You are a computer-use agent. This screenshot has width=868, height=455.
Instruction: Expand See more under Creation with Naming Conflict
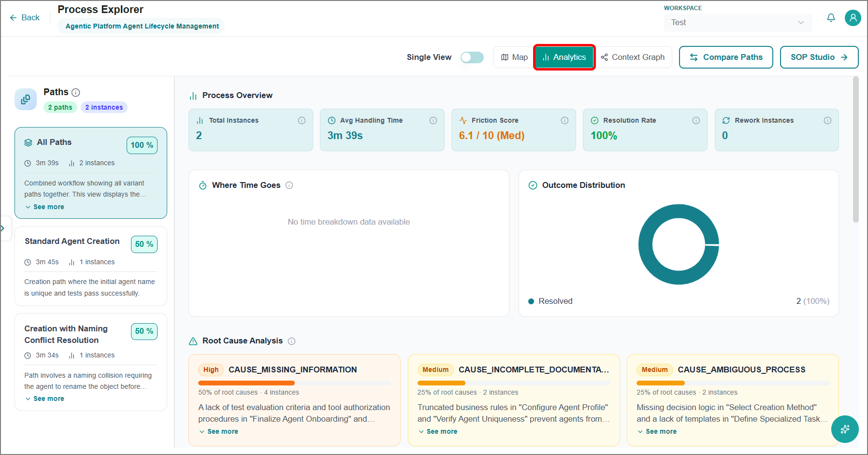[x=44, y=398]
